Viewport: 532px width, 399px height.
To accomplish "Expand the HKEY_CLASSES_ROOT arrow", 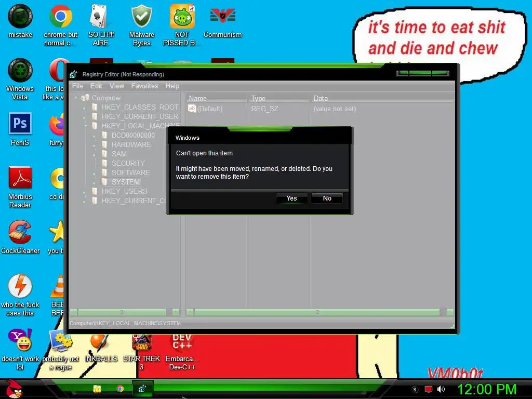I will (85, 108).
